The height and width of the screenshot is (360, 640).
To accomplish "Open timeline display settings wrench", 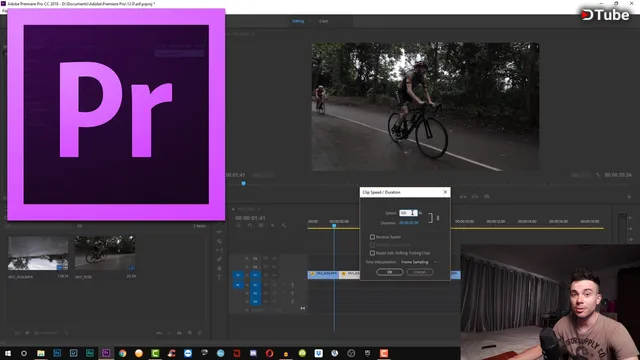I will pyautogui.click(x=284, y=225).
